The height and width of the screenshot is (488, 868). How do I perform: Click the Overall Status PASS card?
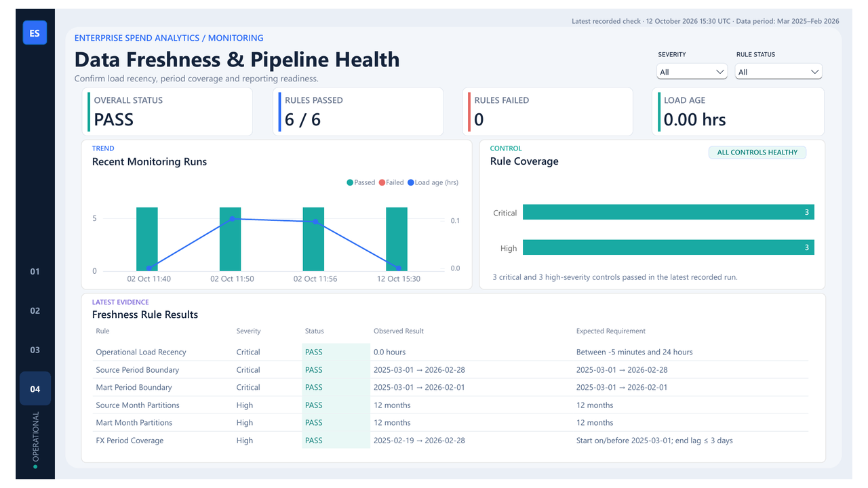167,111
